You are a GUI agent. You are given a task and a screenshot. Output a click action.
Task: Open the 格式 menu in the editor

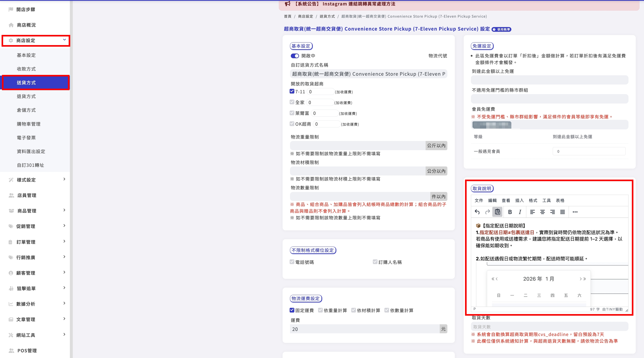533,200
